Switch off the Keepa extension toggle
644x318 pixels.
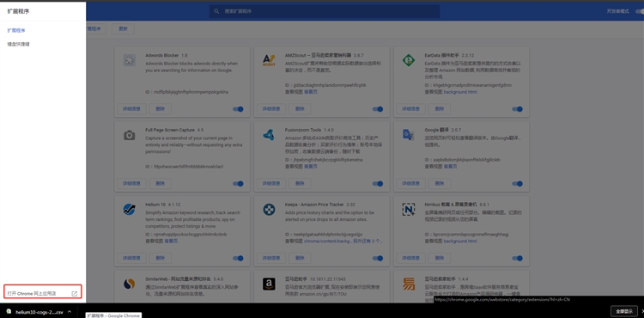(x=378, y=259)
